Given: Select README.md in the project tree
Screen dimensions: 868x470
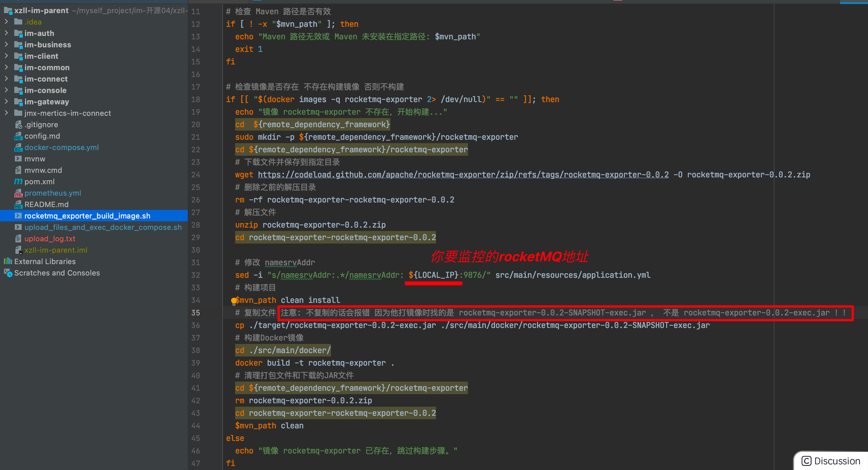Looking at the screenshot, I should coord(46,204).
